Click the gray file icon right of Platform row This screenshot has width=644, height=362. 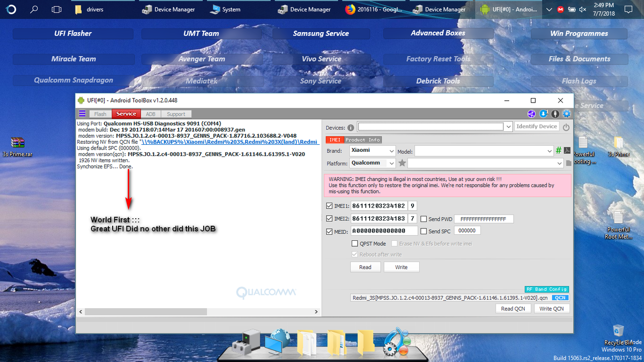pos(569,163)
